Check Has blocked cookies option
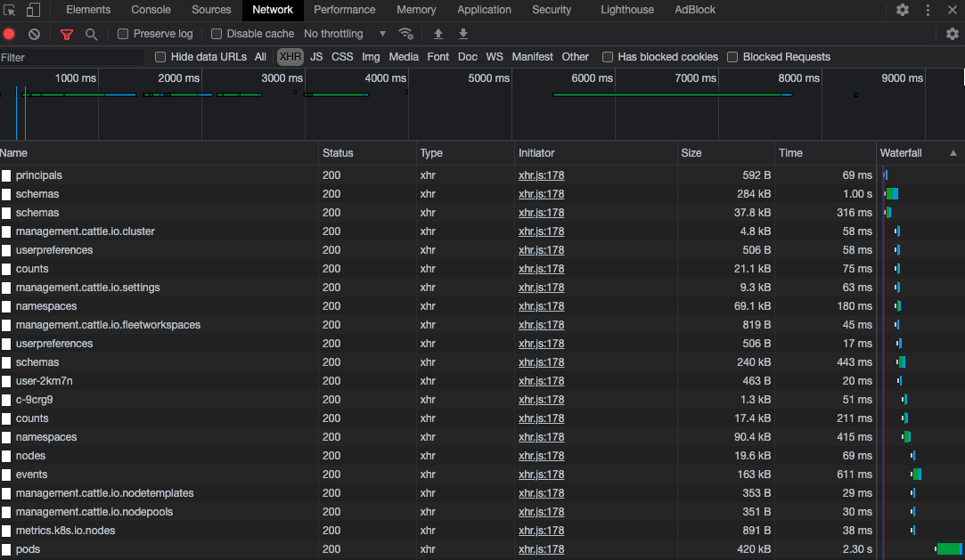The image size is (965, 560). tap(608, 57)
